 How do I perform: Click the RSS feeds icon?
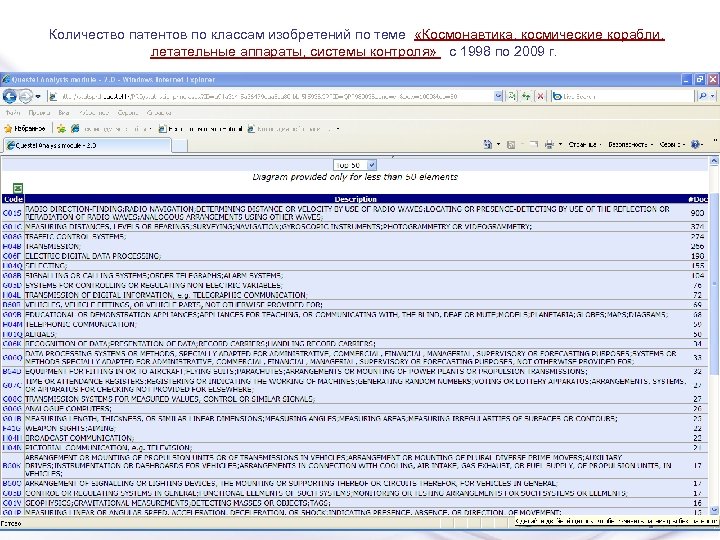pyautogui.click(x=511, y=145)
